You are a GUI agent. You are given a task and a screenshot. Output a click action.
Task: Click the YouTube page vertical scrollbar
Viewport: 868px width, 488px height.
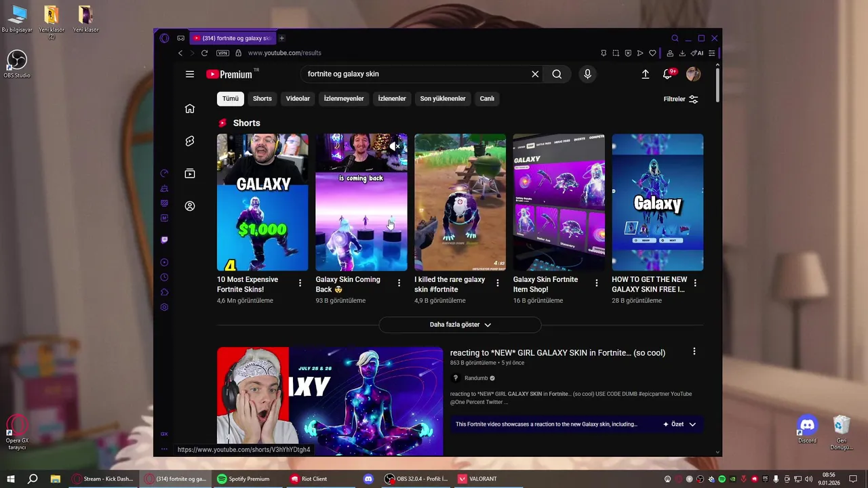click(x=717, y=85)
